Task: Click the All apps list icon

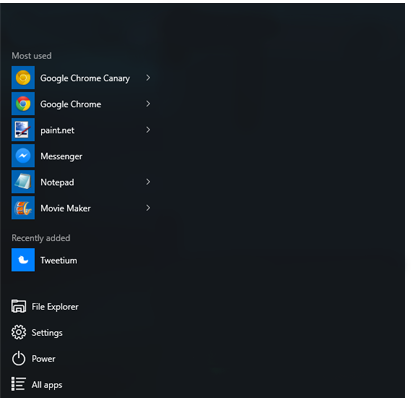Action: coord(19,384)
